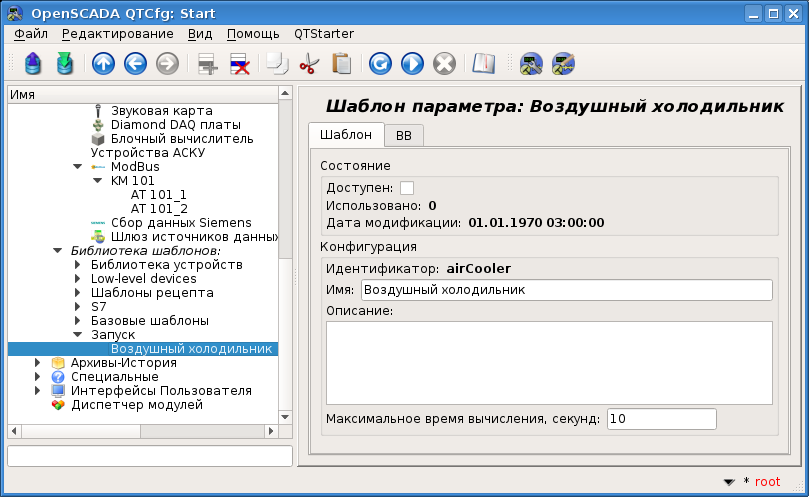The height and width of the screenshot is (497, 809).
Task: Collapse the KM 101 tree node
Action: click(98, 181)
